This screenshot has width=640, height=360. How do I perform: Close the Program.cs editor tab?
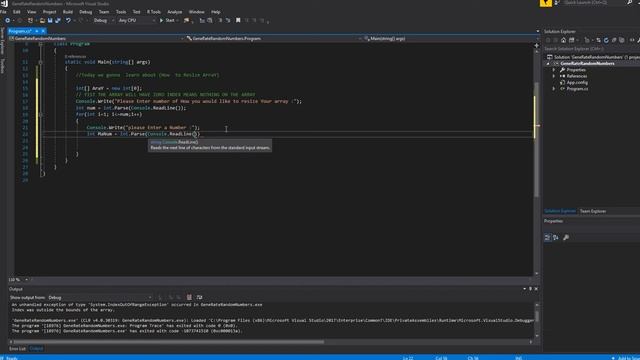click(x=43, y=31)
